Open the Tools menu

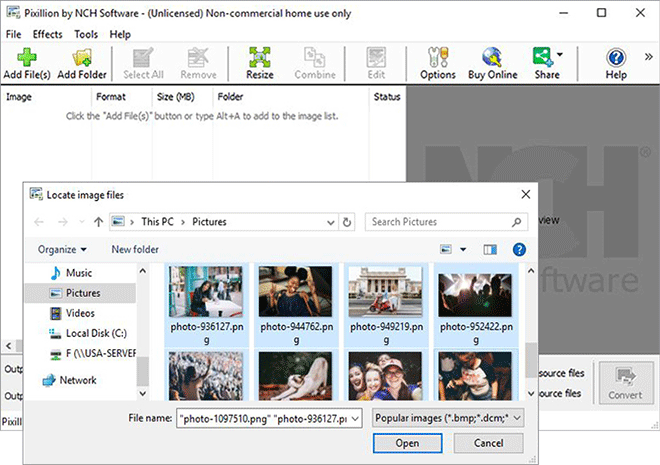click(86, 34)
